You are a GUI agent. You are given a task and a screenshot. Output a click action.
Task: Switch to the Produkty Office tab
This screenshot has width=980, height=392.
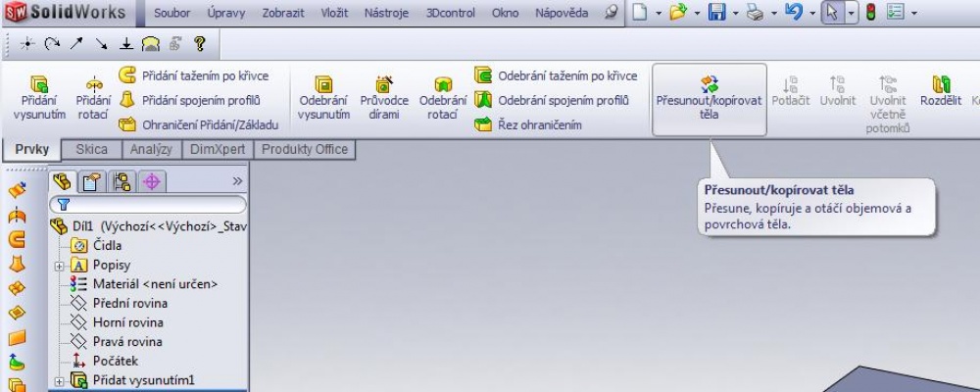305,149
